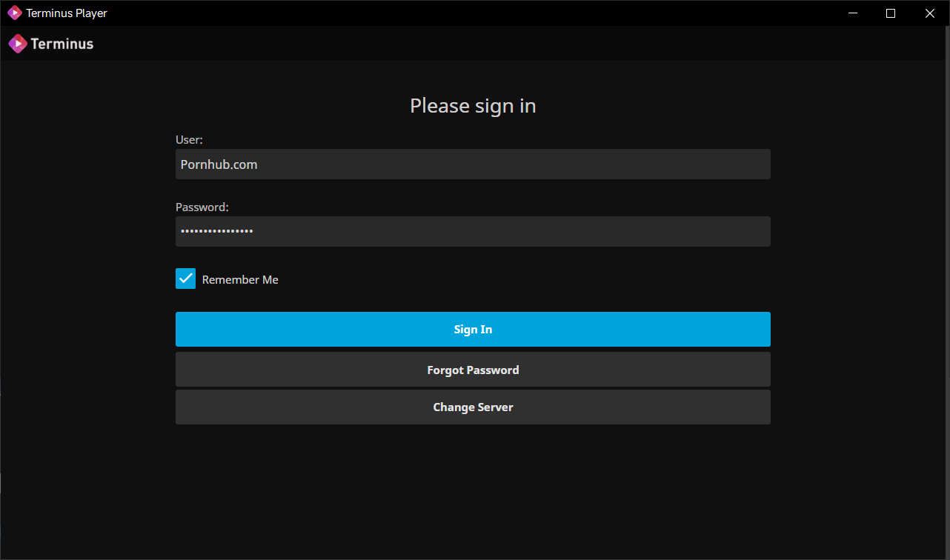The height and width of the screenshot is (560, 950).
Task: Click the "User:" field label
Action: tap(189, 139)
